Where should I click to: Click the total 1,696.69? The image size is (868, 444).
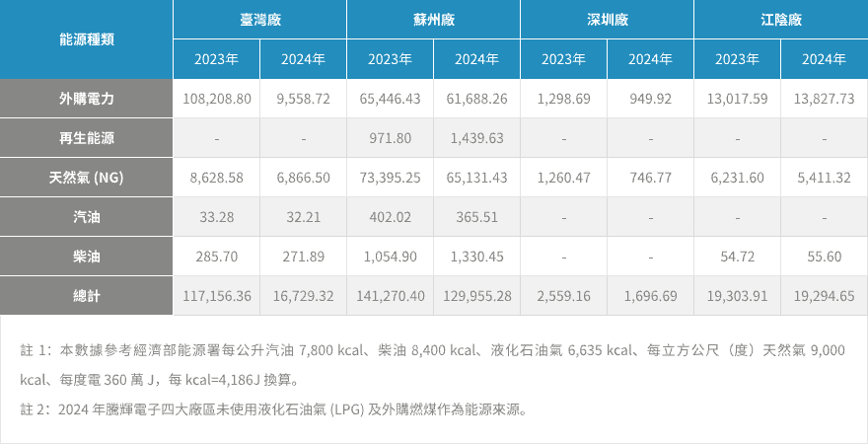650,296
